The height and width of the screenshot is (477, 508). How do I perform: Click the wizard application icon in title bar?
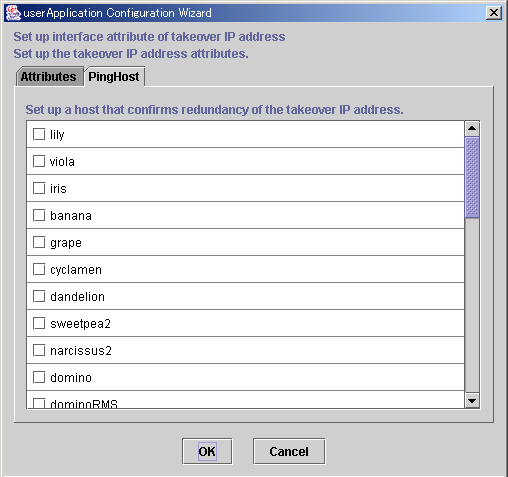coord(13,13)
